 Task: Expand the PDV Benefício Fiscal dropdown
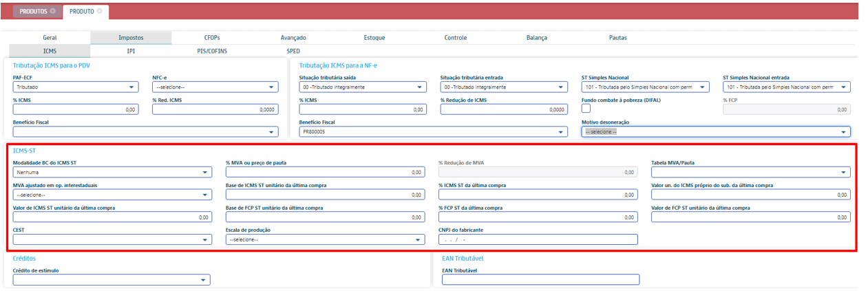[145, 131]
